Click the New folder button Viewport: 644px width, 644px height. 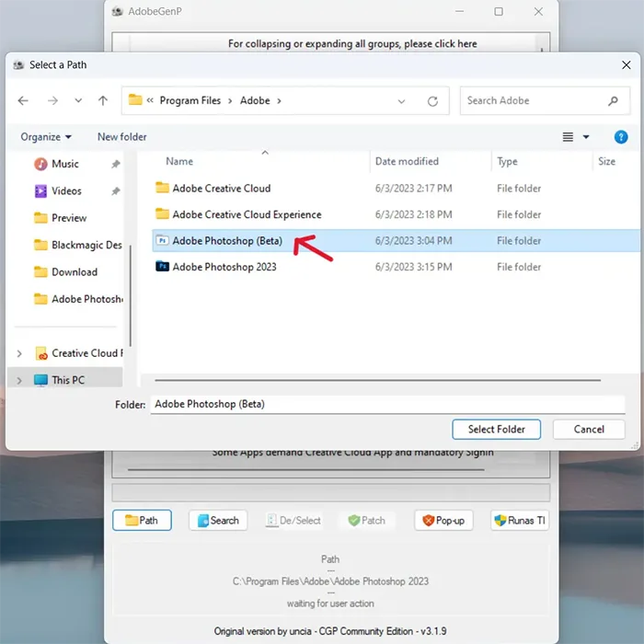pyautogui.click(x=122, y=137)
